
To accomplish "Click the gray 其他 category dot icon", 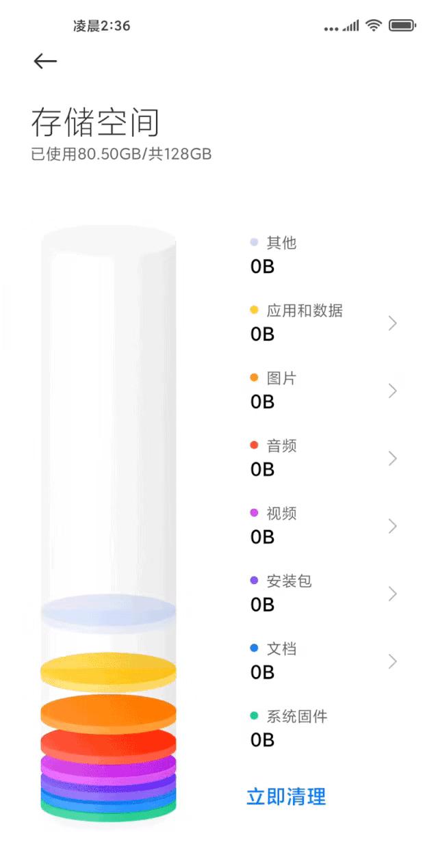I will [253, 241].
